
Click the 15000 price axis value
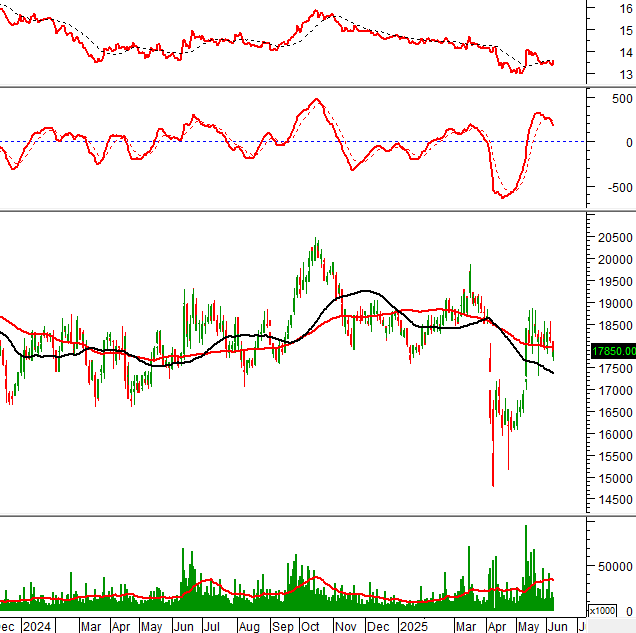pos(615,478)
